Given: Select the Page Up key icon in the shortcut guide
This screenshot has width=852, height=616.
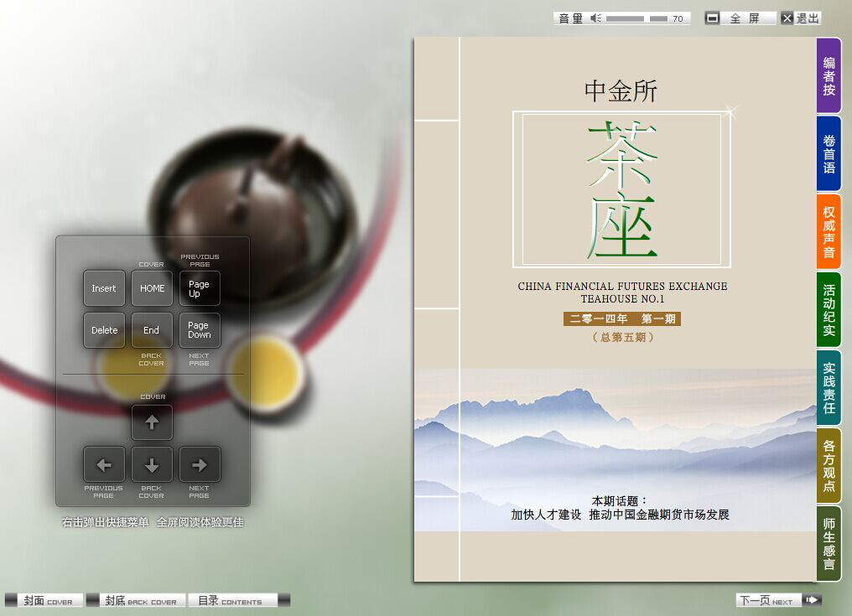Looking at the screenshot, I should [x=200, y=287].
